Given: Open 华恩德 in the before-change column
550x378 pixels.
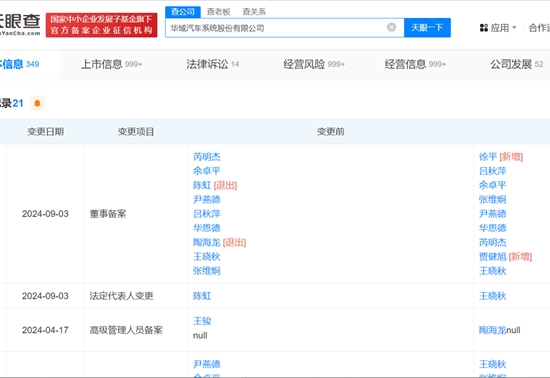Looking at the screenshot, I should coord(207,228).
